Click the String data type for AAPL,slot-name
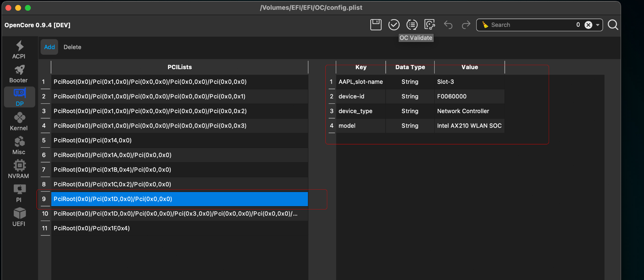644x280 pixels. tap(410, 82)
